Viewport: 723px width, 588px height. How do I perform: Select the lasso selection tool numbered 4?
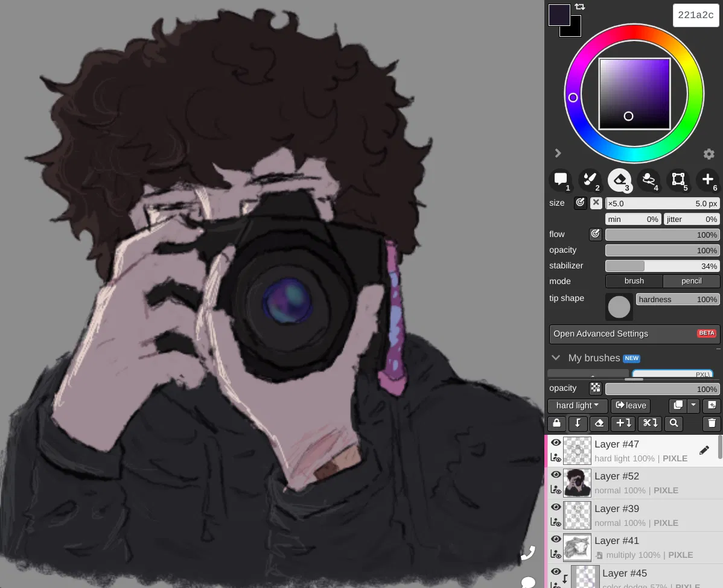click(649, 180)
